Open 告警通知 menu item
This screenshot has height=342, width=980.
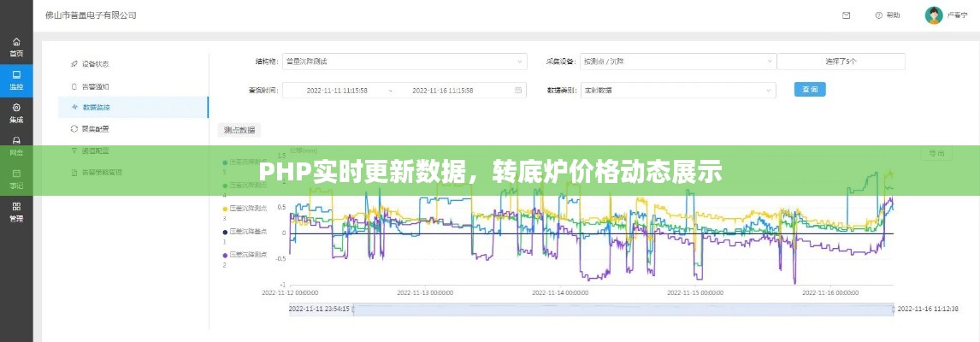(95, 86)
